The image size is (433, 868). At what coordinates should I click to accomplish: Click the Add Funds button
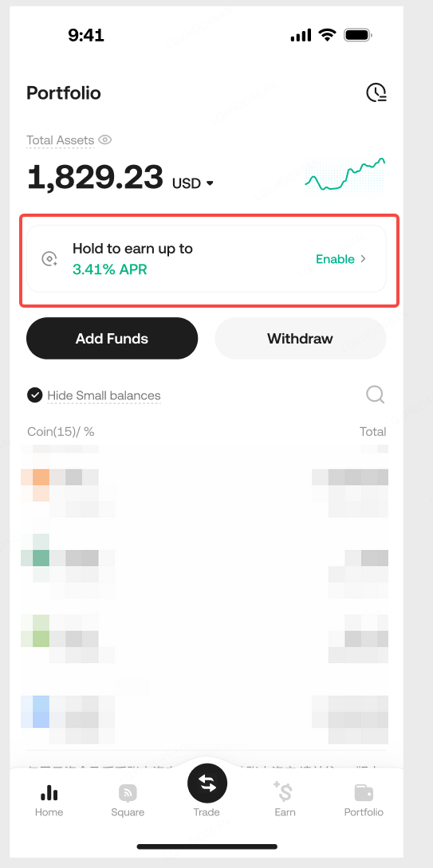click(x=112, y=338)
